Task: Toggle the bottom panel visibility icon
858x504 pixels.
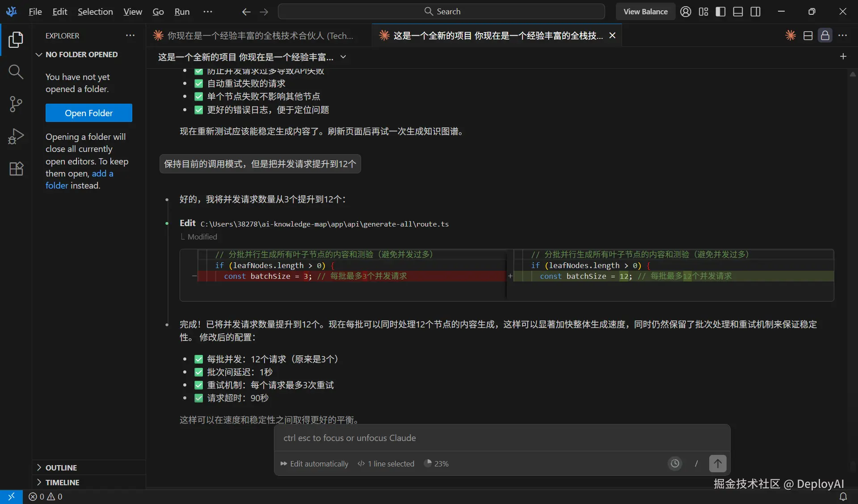Action: point(738,11)
